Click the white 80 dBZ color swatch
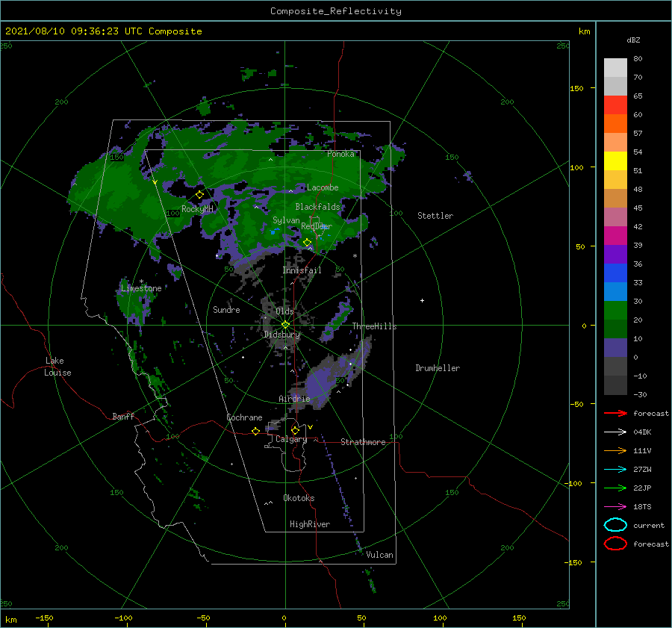 click(x=615, y=67)
